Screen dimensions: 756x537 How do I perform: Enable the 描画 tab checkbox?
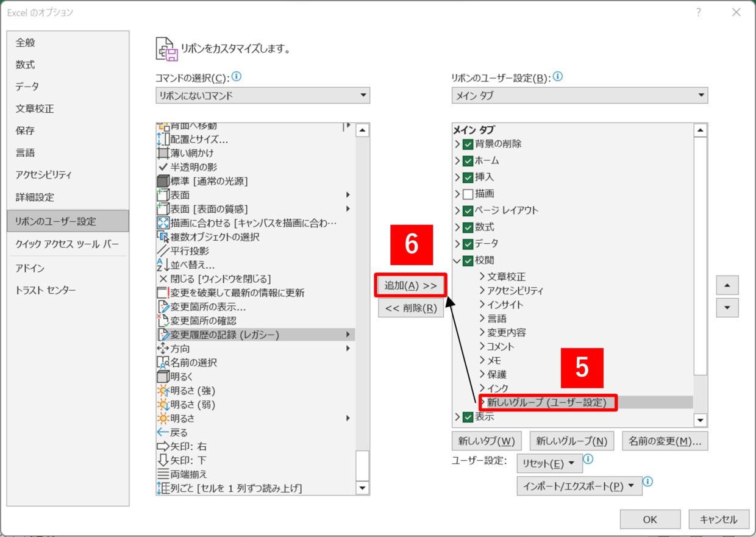tap(468, 194)
